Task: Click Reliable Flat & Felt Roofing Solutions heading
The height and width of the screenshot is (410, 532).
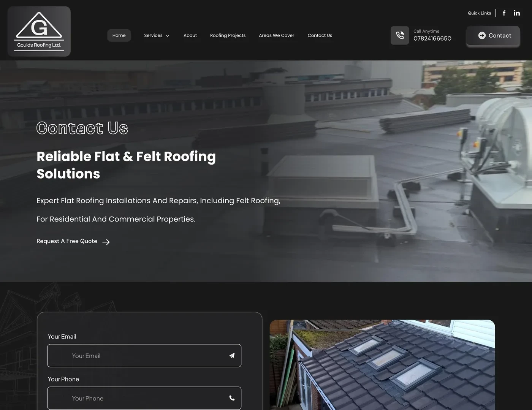Action: click(x=126, y=165)
